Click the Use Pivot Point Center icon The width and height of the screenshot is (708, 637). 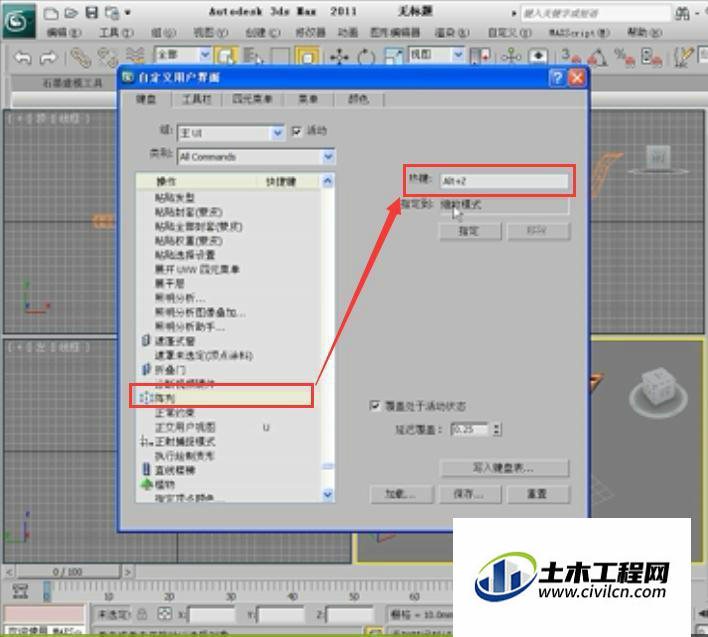point(480,57)
